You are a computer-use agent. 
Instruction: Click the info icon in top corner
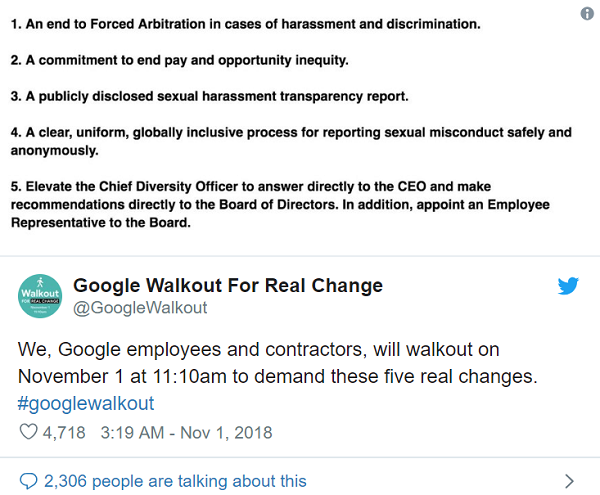[586, 15]
